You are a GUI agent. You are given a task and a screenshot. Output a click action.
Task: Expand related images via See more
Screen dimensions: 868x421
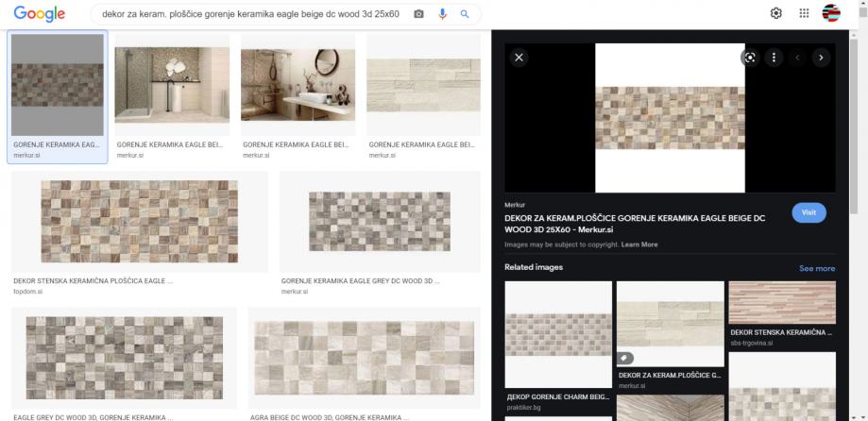point(816,268)
